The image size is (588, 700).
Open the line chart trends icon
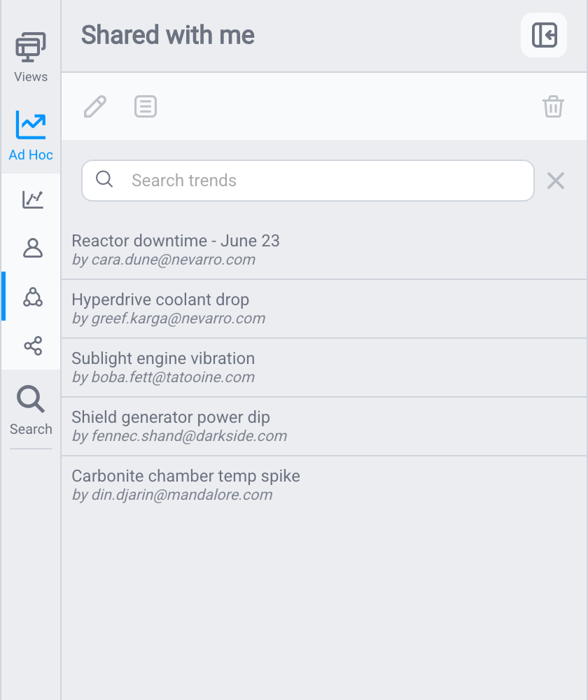(33, 199)
